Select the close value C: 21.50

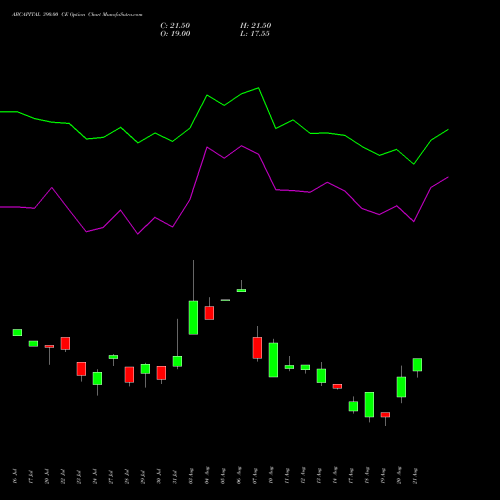(175, 26)
